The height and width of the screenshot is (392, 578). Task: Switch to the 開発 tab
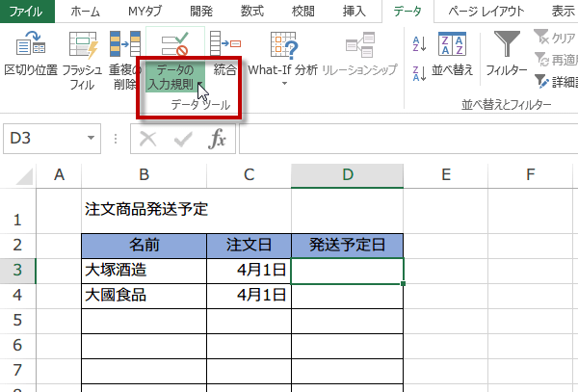point(201,11)
